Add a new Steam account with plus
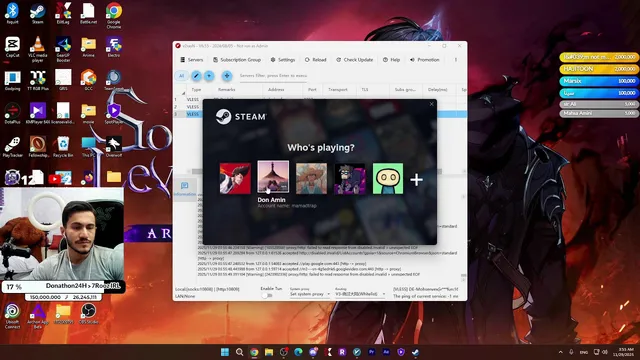 tap(416, 180)
